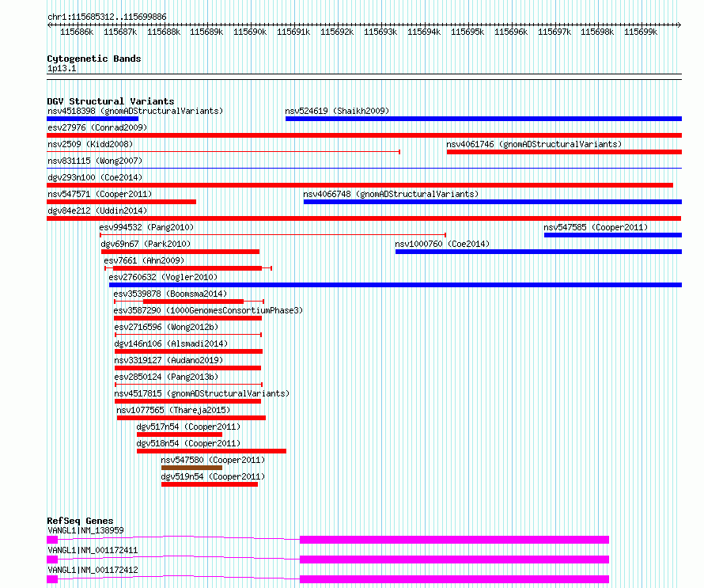Click the brown nsv547580 variant bar
Image resolution: width=704 pixels, height=588 pixels.
click(191, 468)
